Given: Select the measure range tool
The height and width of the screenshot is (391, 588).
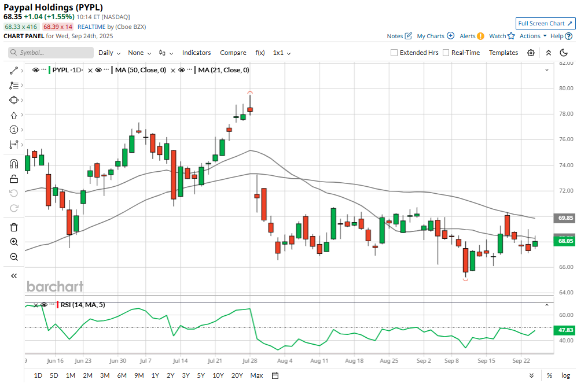Looking at the screenshot, I should point(14,145).
